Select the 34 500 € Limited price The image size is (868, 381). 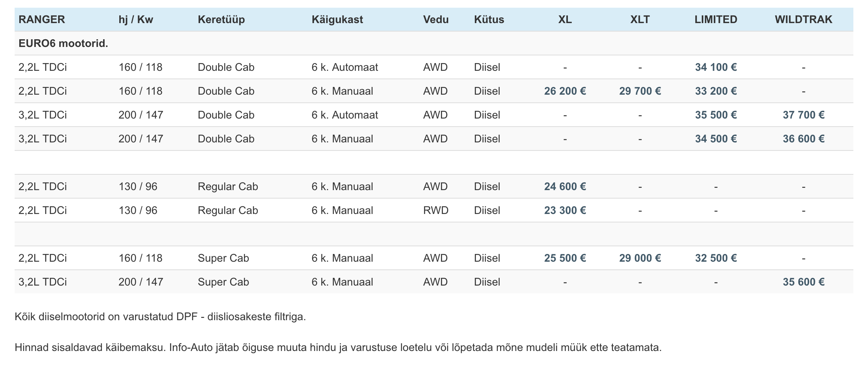[716, 139]
